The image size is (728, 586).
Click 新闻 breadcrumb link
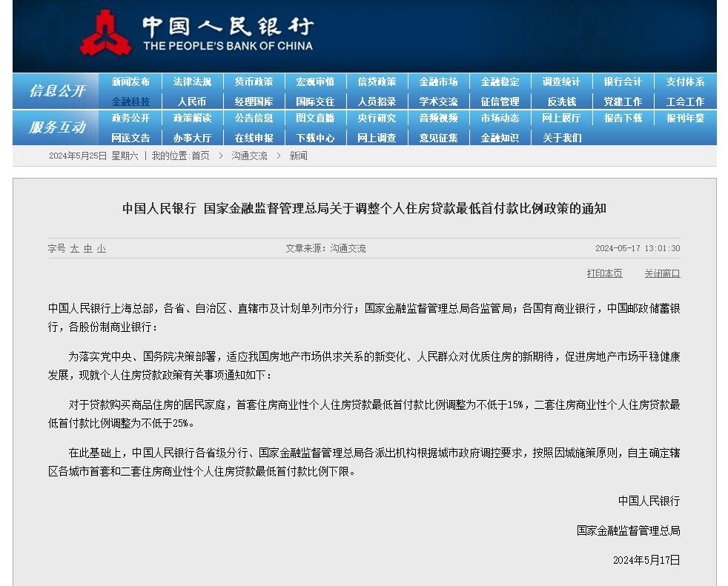[x=298, y=156]
